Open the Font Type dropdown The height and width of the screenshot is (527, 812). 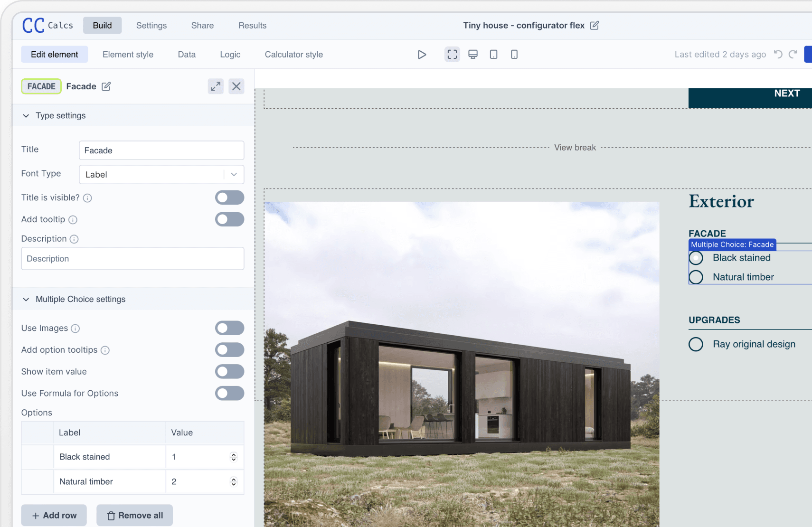point(161,175)
